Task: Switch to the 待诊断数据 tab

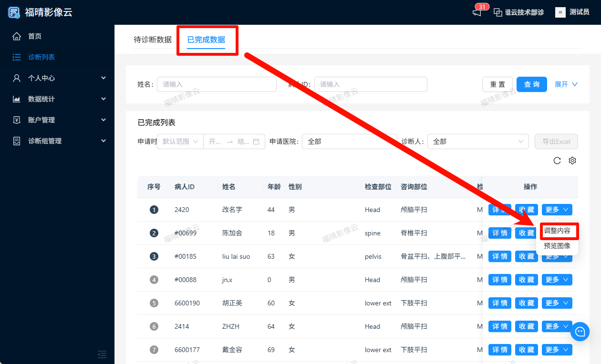Action: point(153,40)
